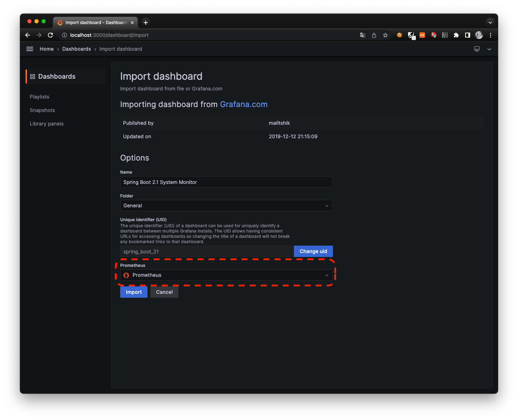
Task: View site information icon in address bar
Action: pyautogui.click(x=65, y=35)
